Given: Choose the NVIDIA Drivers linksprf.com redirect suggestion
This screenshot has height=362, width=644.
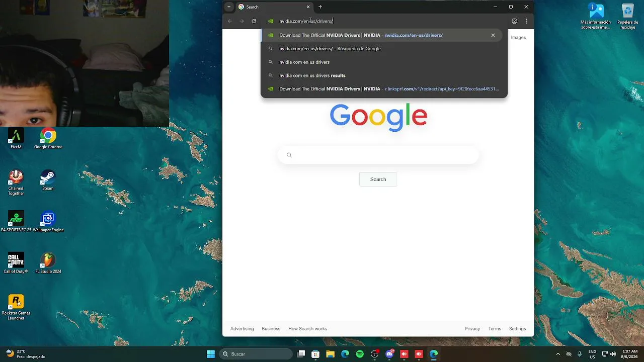Looking at the screenshot, I should tap(383, 88).
